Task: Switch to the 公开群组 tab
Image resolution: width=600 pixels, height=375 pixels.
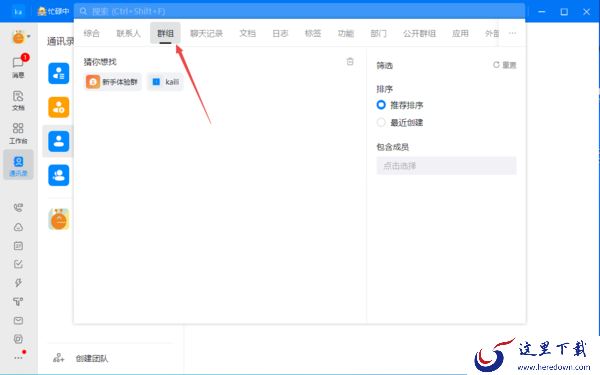Action: [x=419, y=33]
